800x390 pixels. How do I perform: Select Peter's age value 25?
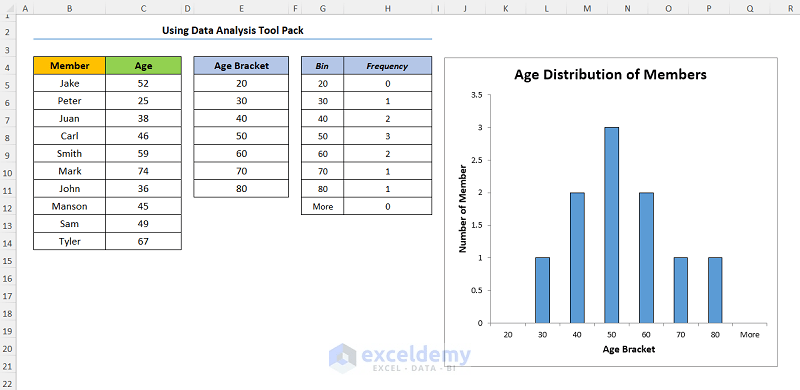pyautogui.click(x=143, y=101)
